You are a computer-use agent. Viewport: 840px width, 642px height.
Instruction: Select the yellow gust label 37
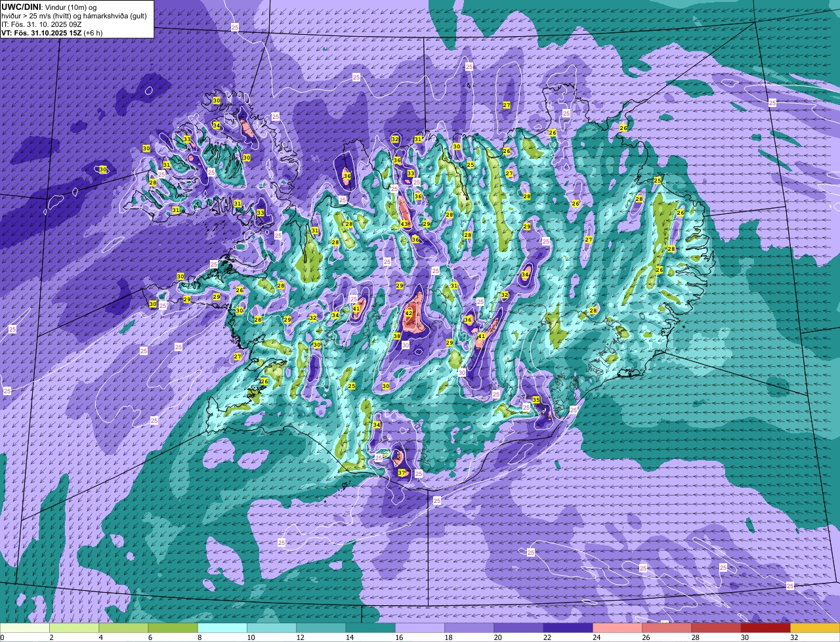click(x=402, y=473)
